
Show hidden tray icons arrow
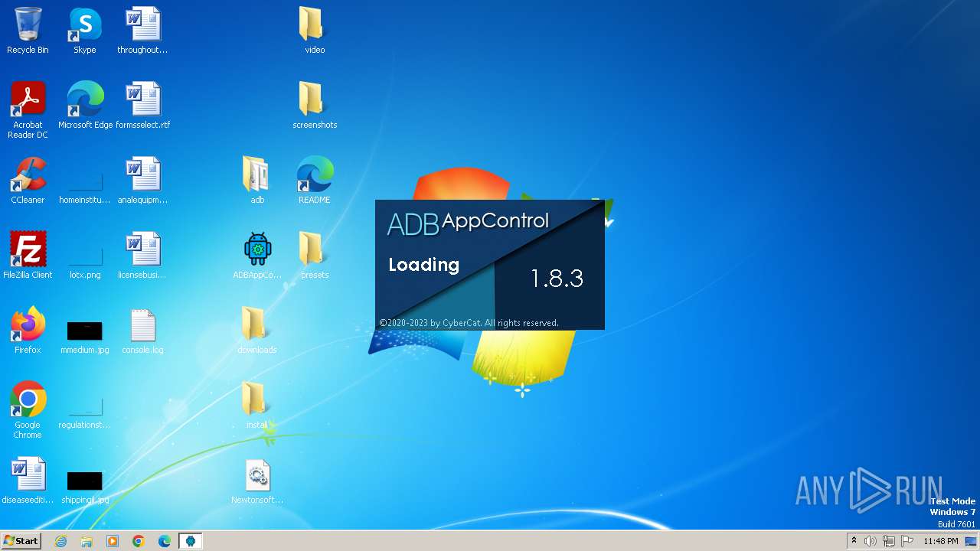point(854,541)
